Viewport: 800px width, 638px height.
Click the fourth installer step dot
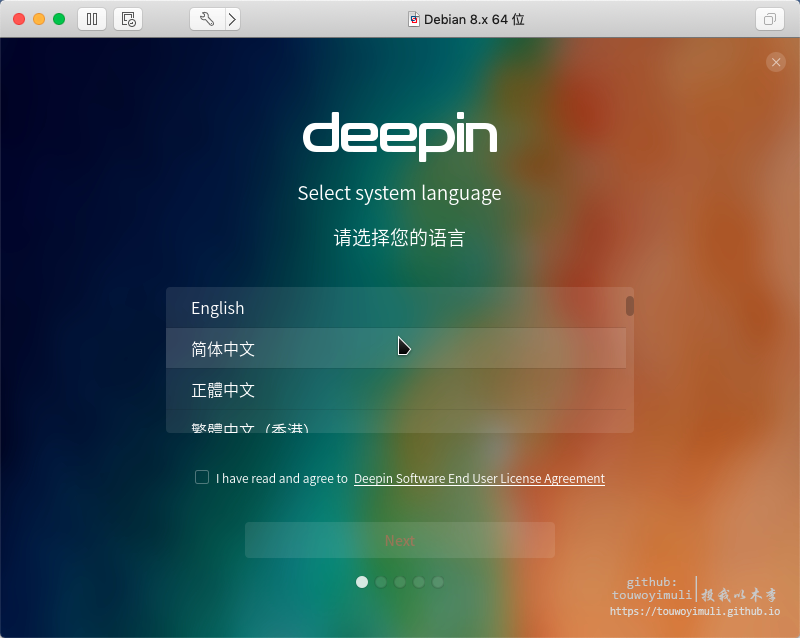(419, 582)
